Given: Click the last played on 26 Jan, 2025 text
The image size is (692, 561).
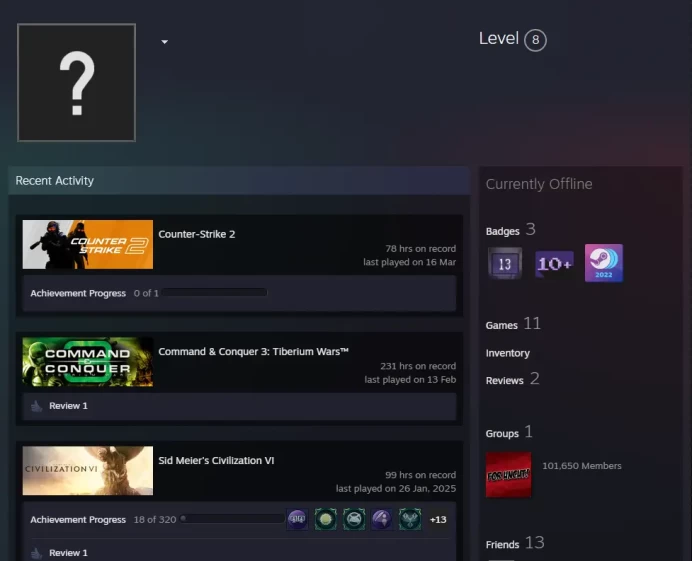Looking at the screenshot, I should [x=396, y=489].
